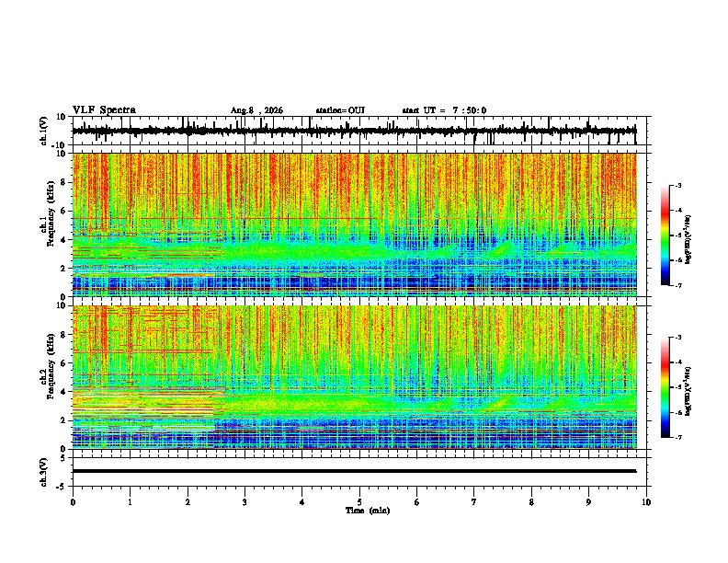Click the ch.1 voltage waveform trace
The height and width of the screenshot is (563, 728).
click(354, 131)
